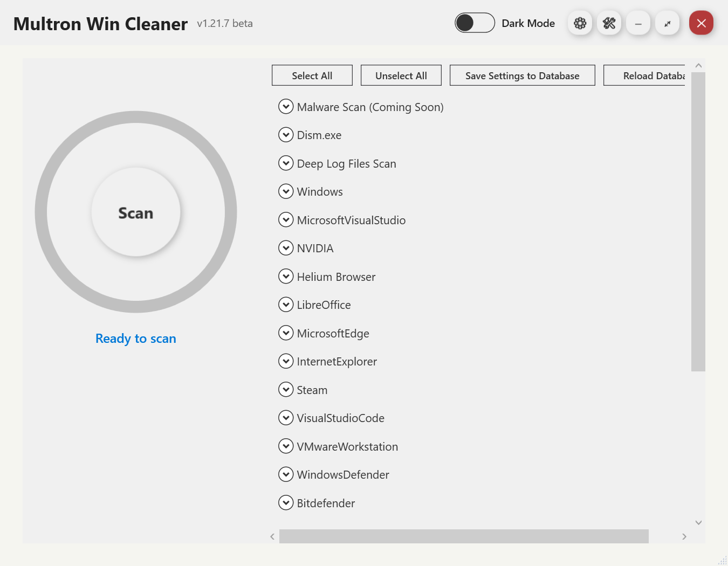Click Reload Database button

(x=644, y=75)
